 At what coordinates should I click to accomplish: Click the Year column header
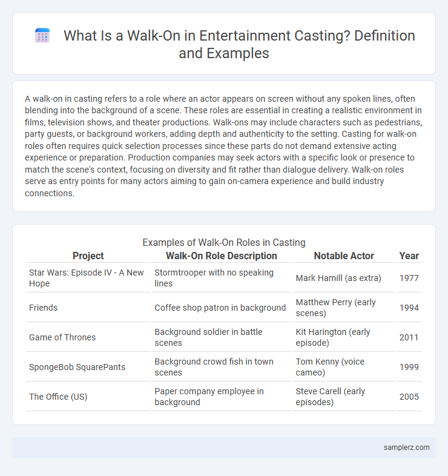pos(409,256)
